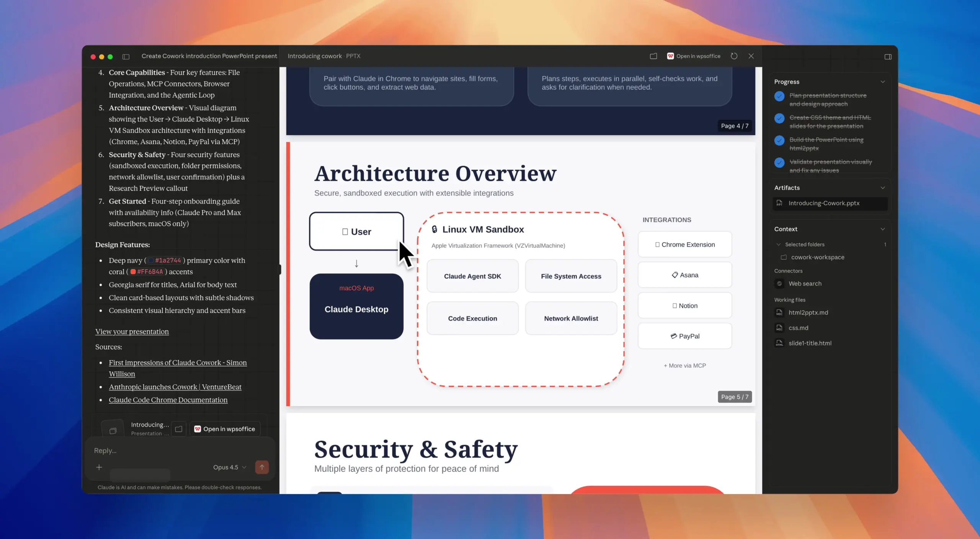The image size is (980, 539).
Task: Click checkmark for Validate presentation visually
Action: click(779, 163)
